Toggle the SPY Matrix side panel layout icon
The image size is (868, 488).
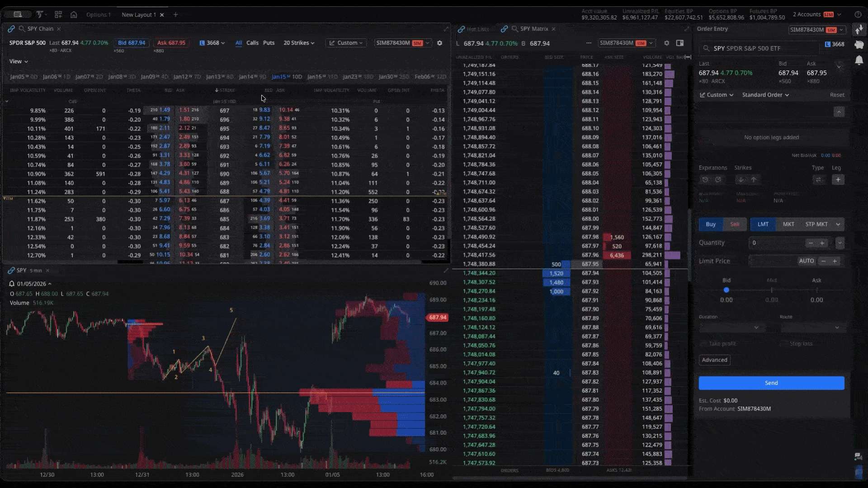click(x=679, y=43)
